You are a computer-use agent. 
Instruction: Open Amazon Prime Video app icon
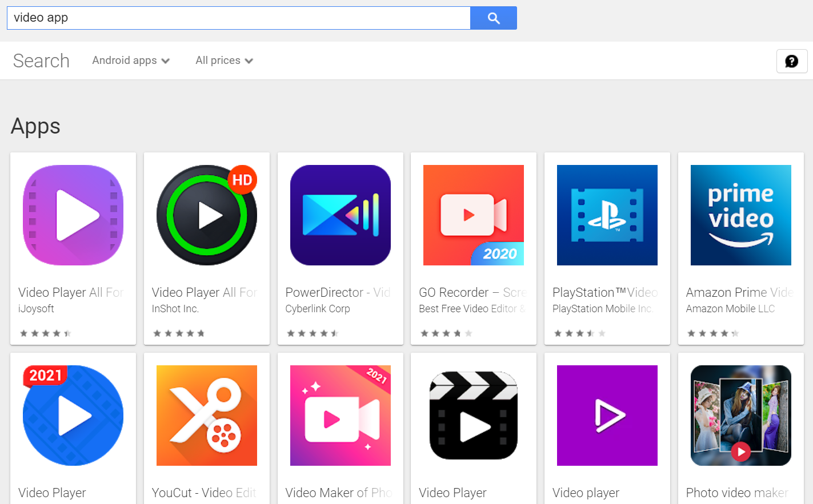[x=741, y=215]
